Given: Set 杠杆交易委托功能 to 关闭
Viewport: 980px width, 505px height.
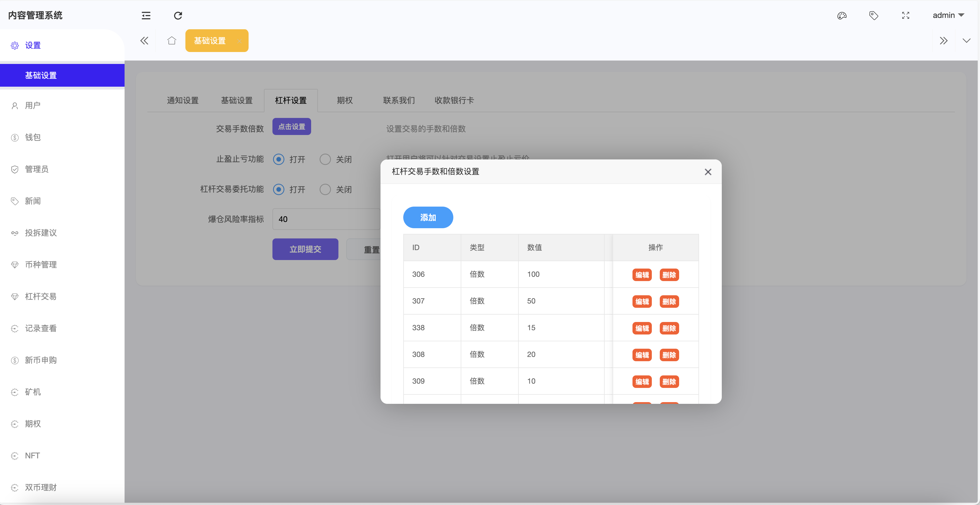Looking at the screenshot, I should (x=325, y=189).
